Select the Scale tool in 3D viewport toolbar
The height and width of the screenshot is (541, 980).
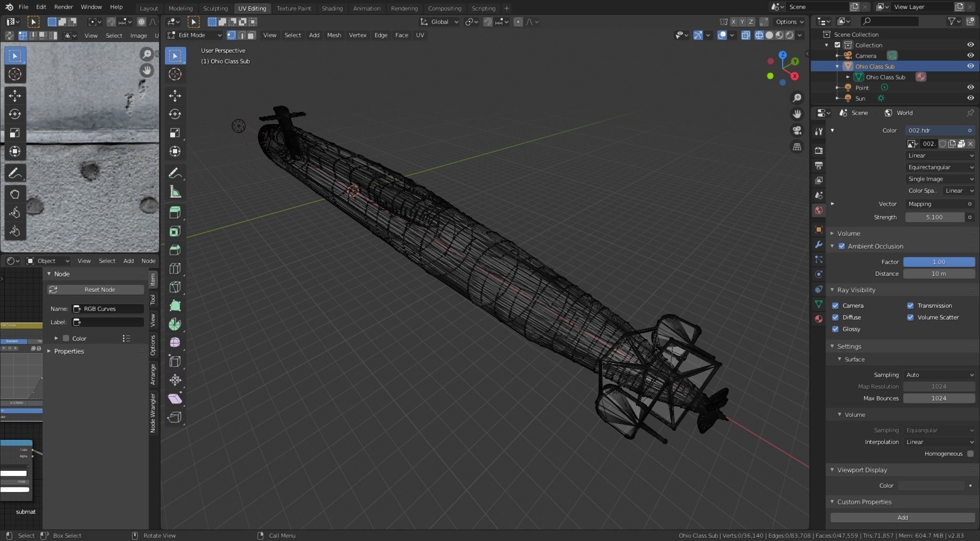(x=175, y=133)
